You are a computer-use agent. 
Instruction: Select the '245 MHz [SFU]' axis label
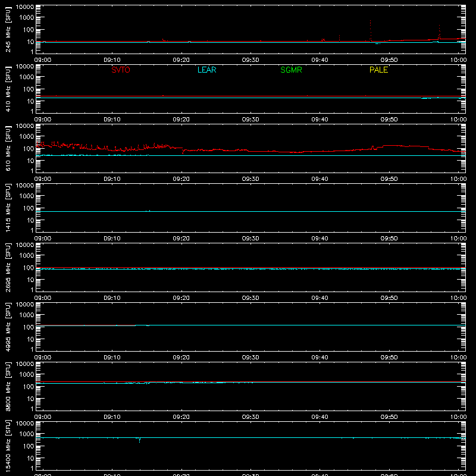[x=8, y=29]
